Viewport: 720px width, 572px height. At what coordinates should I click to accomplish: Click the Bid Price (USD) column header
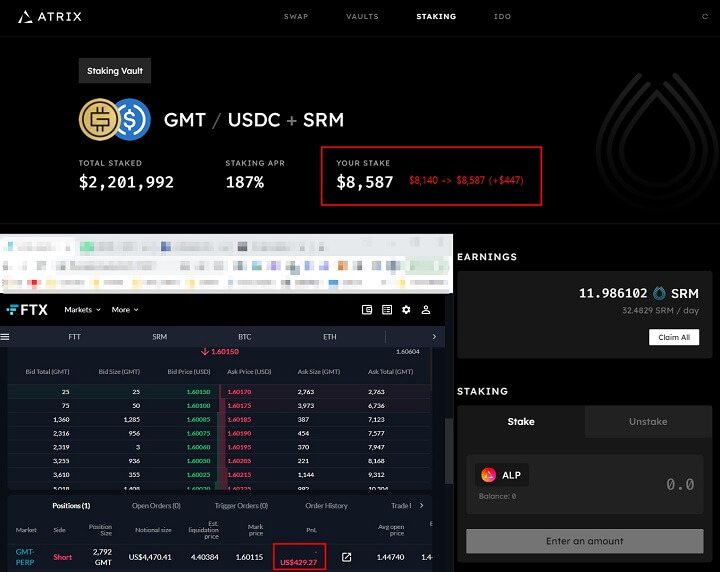tap(189, 371)
